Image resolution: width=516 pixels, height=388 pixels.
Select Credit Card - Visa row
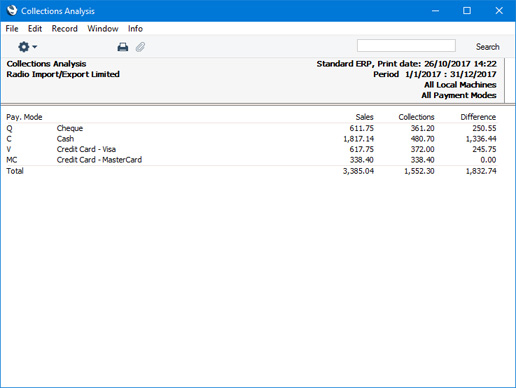coord(251,149)
